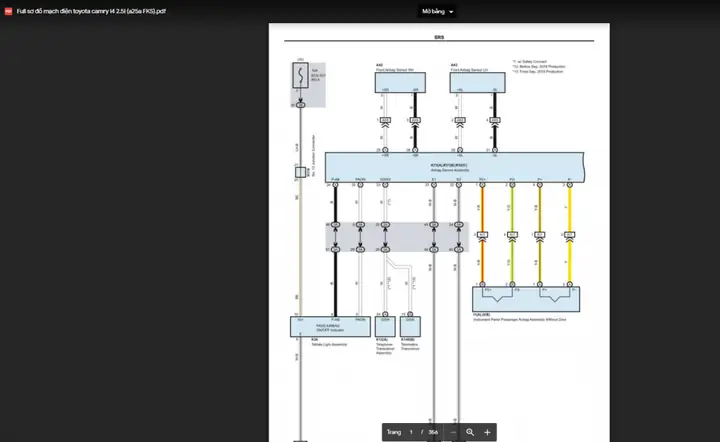
Task: Click the magnifier reset zoom icon
Action: click(x=470, y=432)
